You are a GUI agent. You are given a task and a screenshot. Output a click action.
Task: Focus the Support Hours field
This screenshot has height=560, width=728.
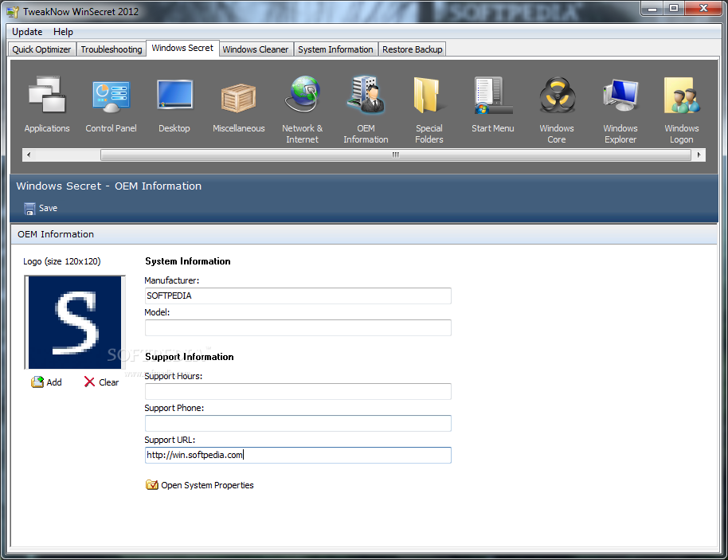pos(298,391)
